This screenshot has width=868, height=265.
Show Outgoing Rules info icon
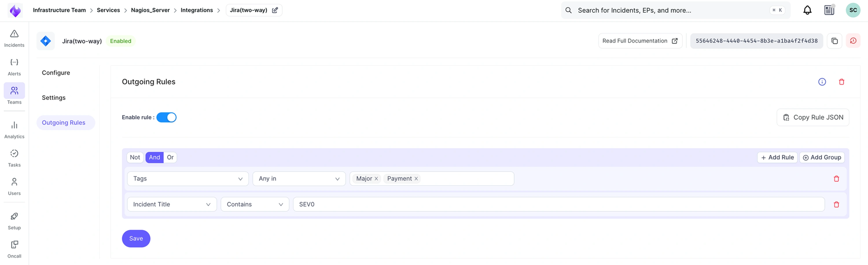(x=822, y=82)
